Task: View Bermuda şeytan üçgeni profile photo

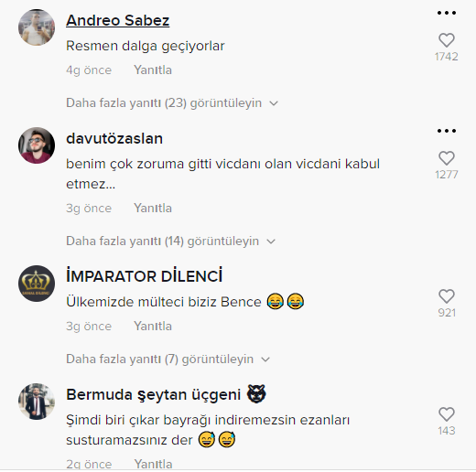Action: pos(37,402)
